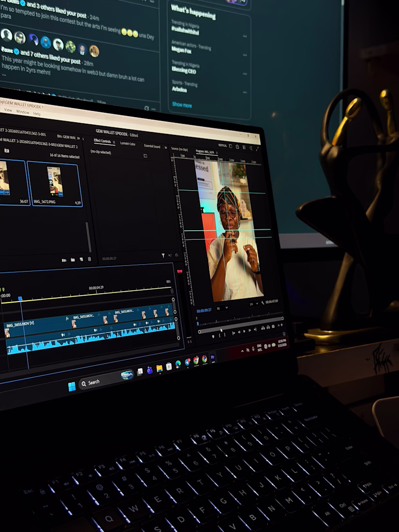Open Microsoft Store from the taskbar
399x532 pixels.
coord(169,367)
